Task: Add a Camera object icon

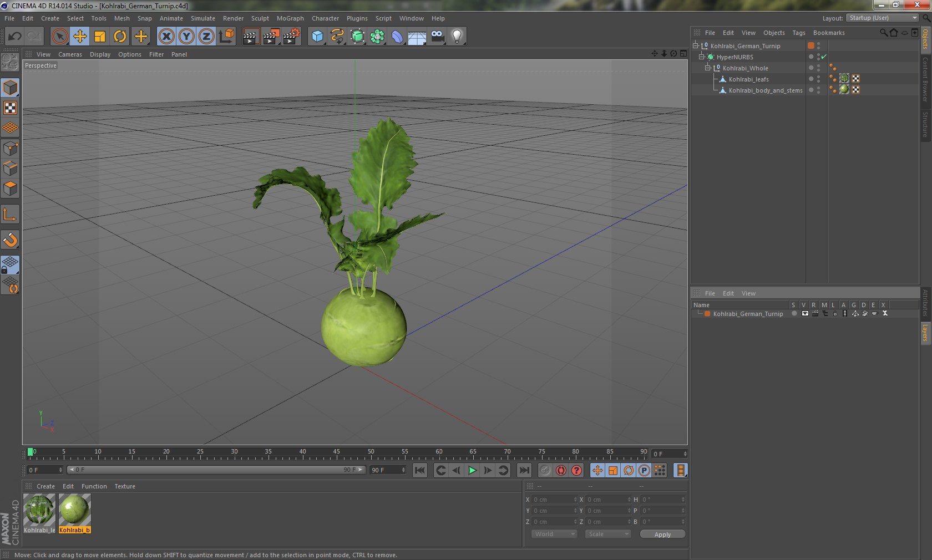Action: [437, 37]
